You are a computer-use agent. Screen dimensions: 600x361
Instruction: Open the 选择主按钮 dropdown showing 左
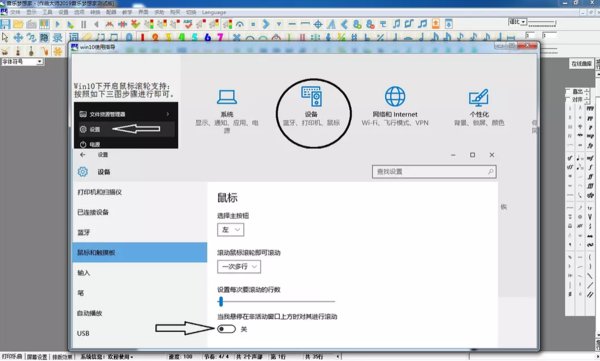coord(230,230)
